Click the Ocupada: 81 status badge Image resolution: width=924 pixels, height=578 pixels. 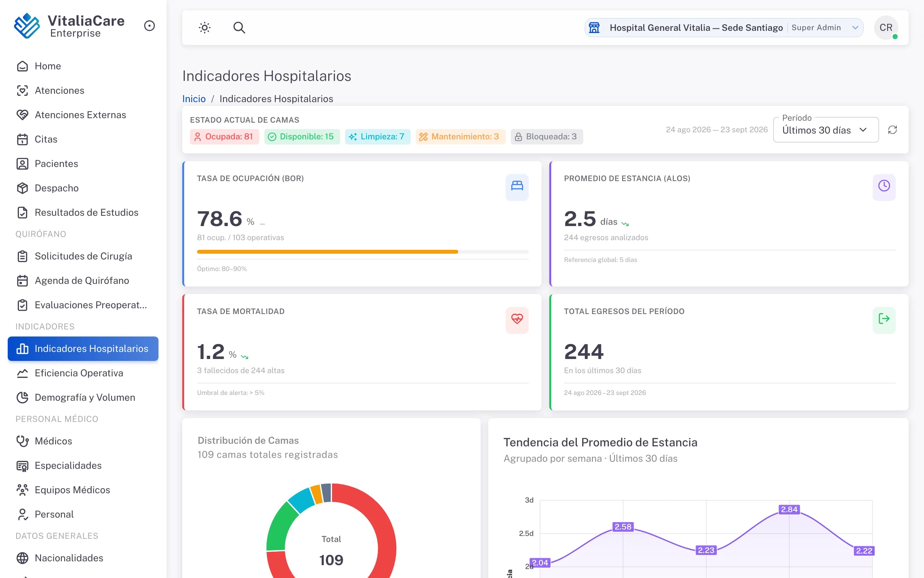[225, 136]
